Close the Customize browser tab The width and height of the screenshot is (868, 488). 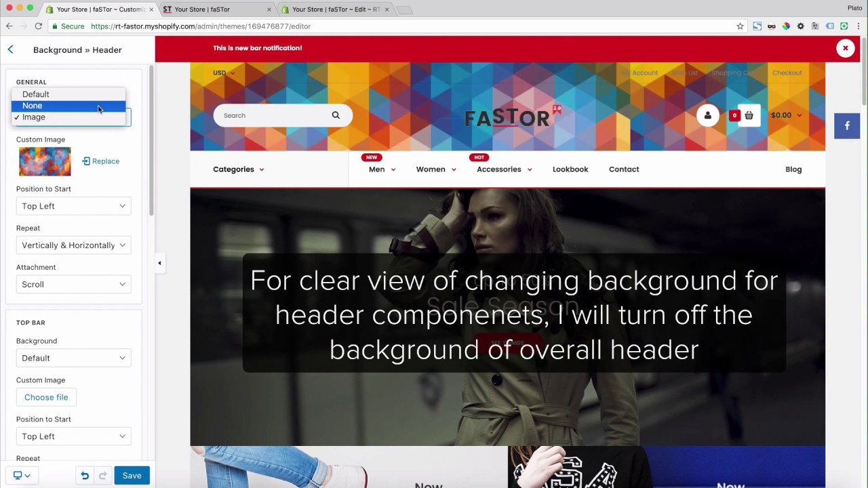[x=151, y=9]
